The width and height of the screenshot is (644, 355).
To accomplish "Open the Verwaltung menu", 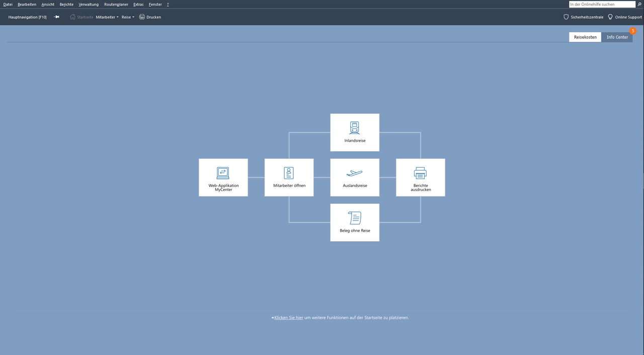I will click(89, 5).
